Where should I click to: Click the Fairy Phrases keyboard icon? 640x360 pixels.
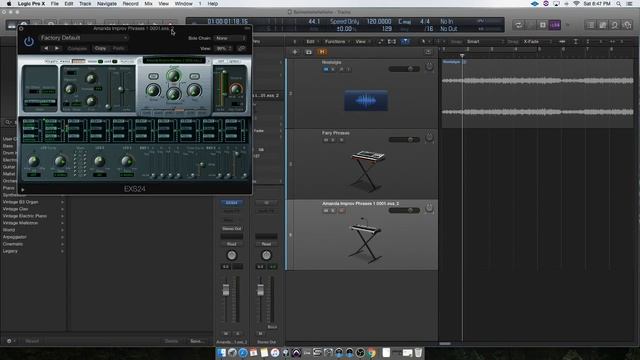pos(367,171)
